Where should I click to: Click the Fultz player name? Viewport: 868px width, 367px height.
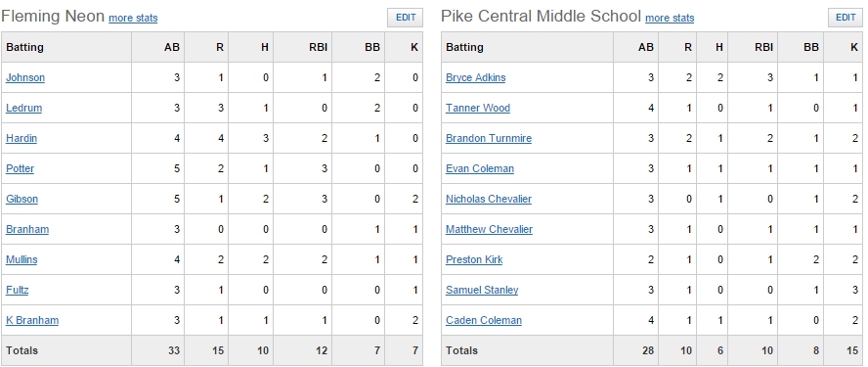tap(18, 290)
